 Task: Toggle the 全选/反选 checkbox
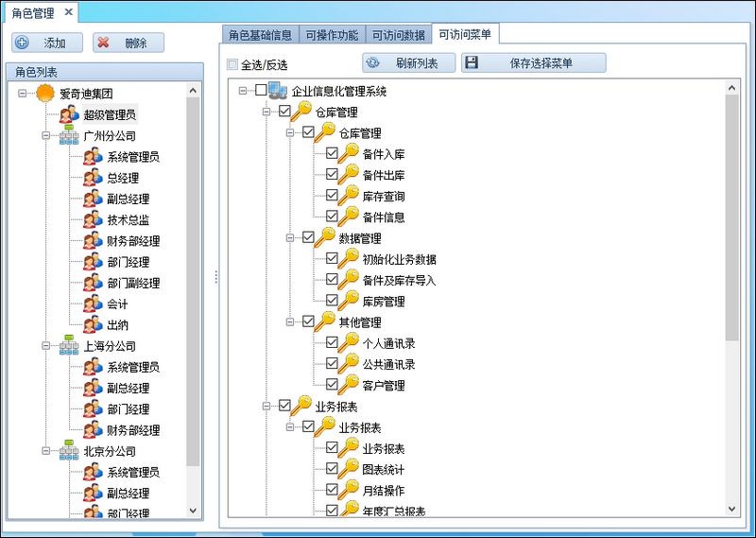[232, 64]
